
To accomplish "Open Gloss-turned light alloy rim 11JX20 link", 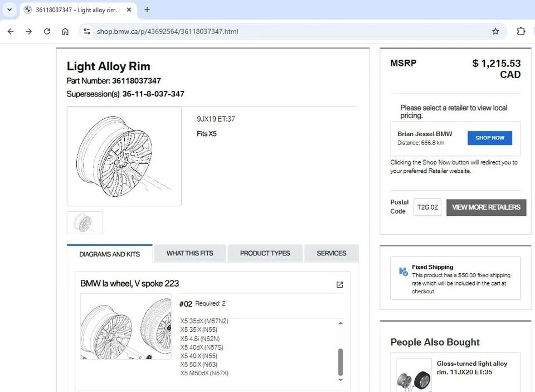I will click(x=472, y=368).
